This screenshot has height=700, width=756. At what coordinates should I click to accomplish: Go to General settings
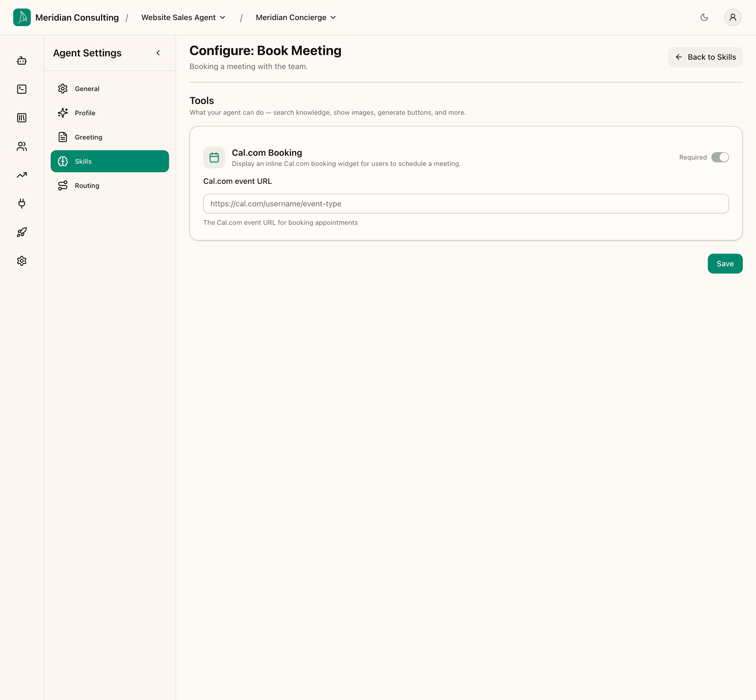pyautogui.click(x=110, y=89)
